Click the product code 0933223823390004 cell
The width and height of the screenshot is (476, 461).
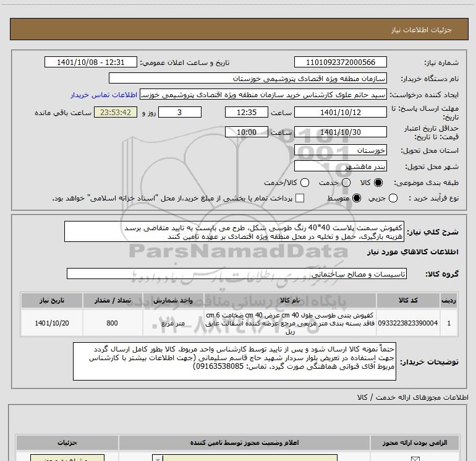(x=408, y=323)
